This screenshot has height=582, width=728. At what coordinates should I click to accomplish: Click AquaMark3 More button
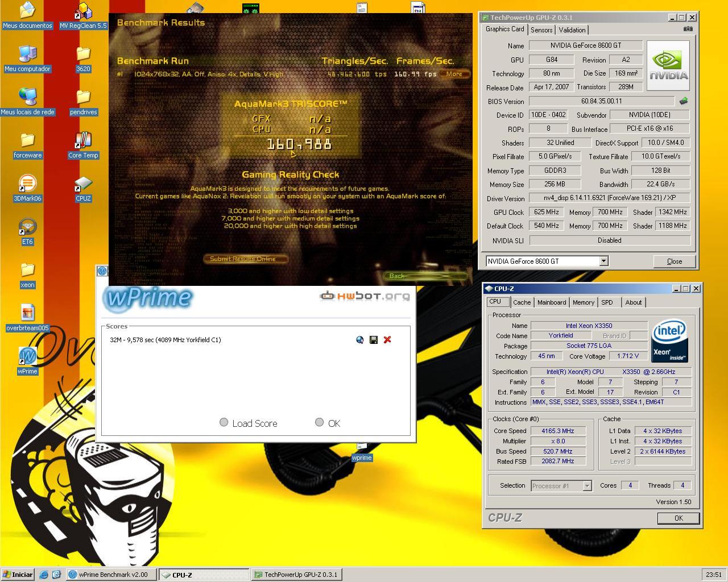[x=454, y=74]
